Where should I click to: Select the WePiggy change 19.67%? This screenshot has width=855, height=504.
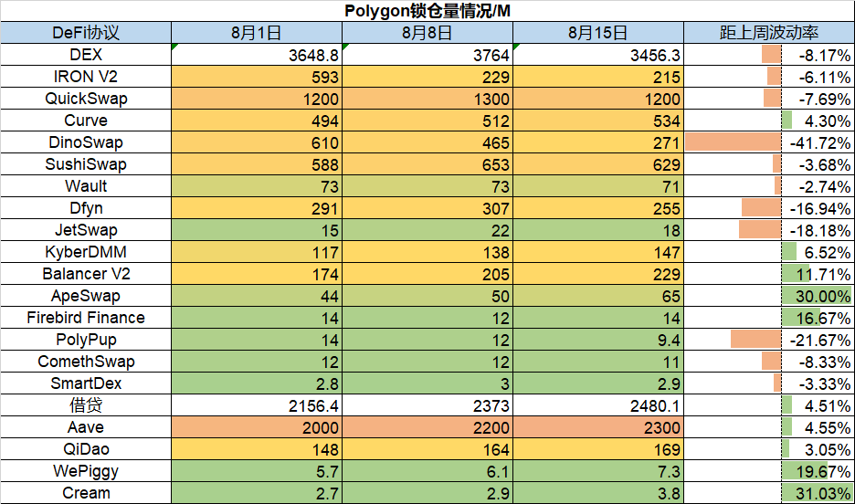click(823, 472)
